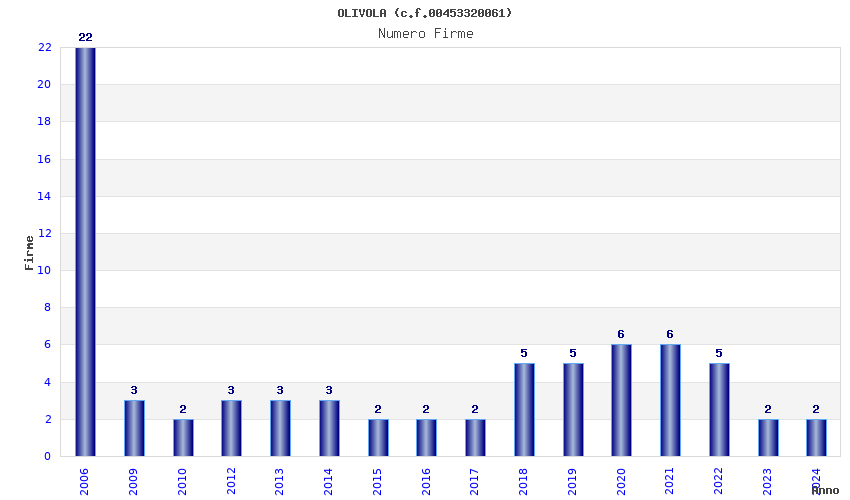Click the '2022' x-axis year label
850x500 pixels.
point(718,482)
